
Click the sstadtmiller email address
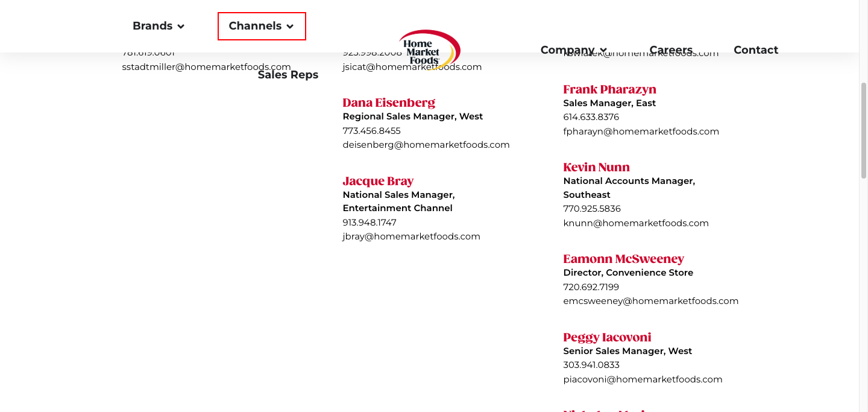206,67
